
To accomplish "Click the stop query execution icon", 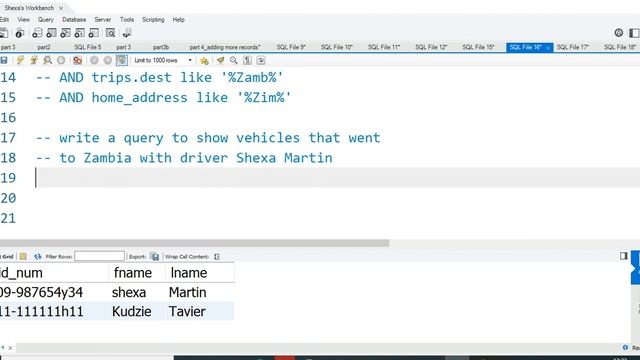I will 61,60.
